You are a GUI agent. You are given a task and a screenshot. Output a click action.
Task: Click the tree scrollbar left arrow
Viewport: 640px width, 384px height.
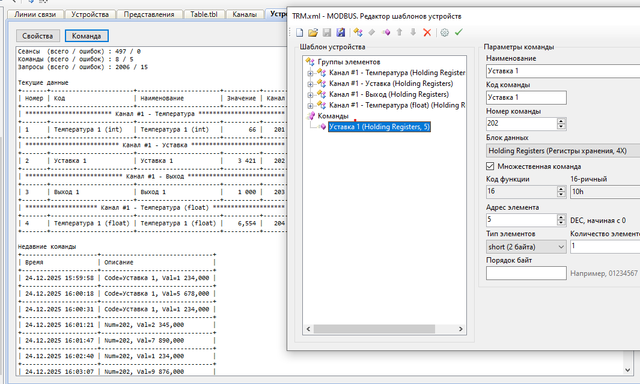[x=309, y=329]
